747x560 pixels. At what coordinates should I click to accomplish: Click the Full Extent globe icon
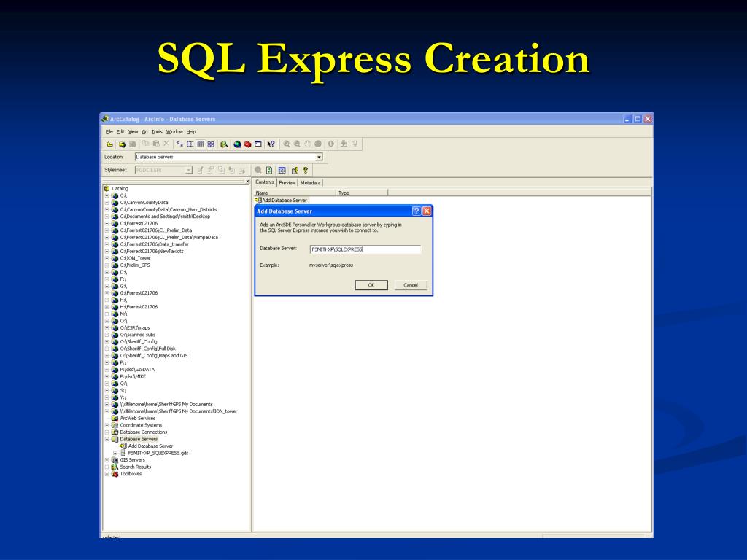click(x=318, y=144)
